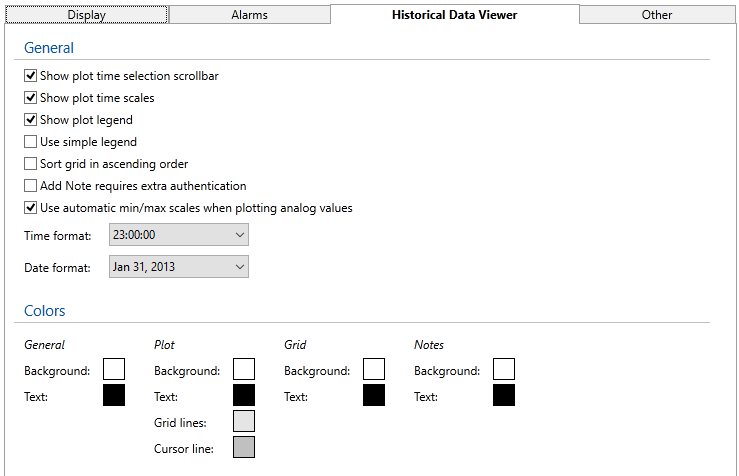Open the Alarms tab
The width and height of the screenshot is (739, 476).
[x=249, y=15]
